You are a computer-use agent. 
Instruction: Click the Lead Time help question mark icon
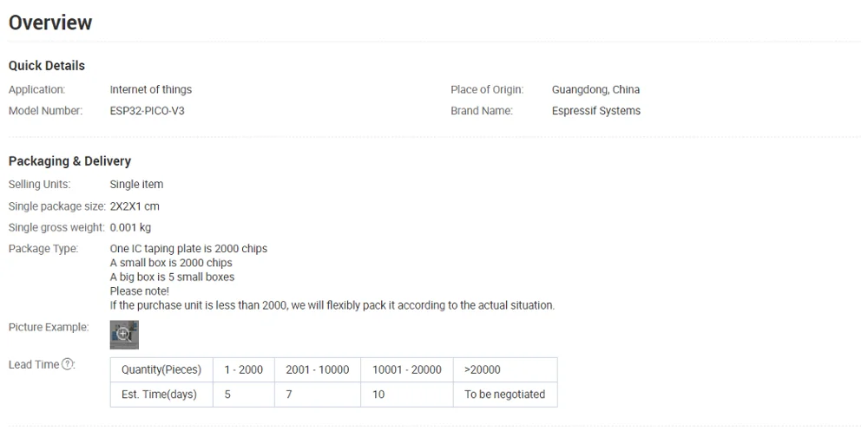click(68, 364)
